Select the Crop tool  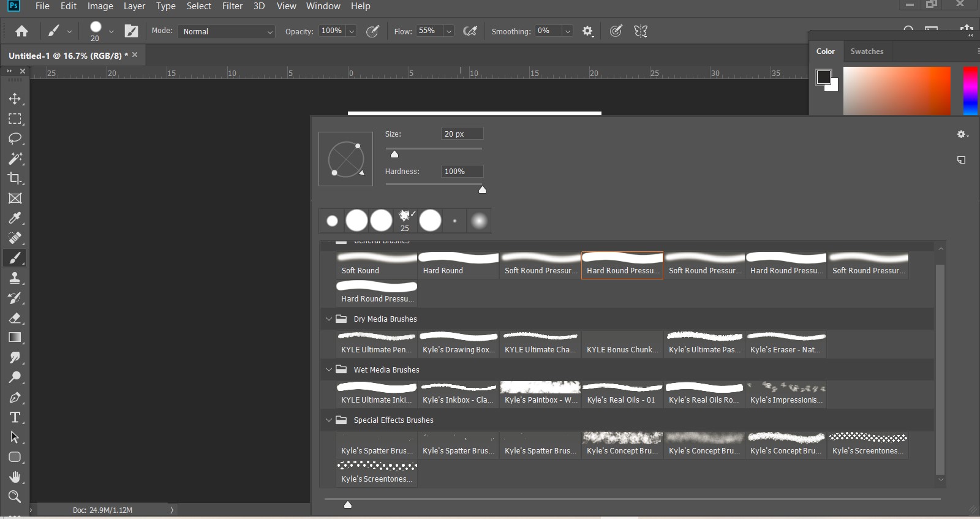click(x=15, y=178)
